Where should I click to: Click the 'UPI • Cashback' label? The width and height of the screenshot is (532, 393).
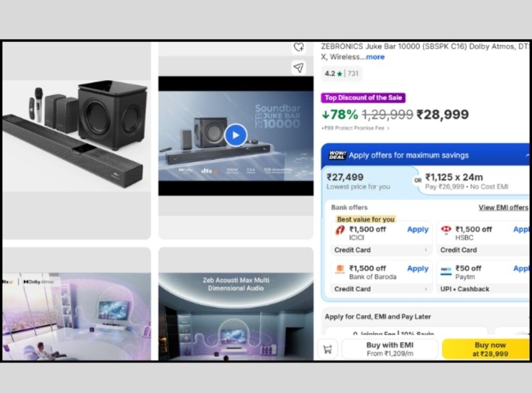pos(464,289)
